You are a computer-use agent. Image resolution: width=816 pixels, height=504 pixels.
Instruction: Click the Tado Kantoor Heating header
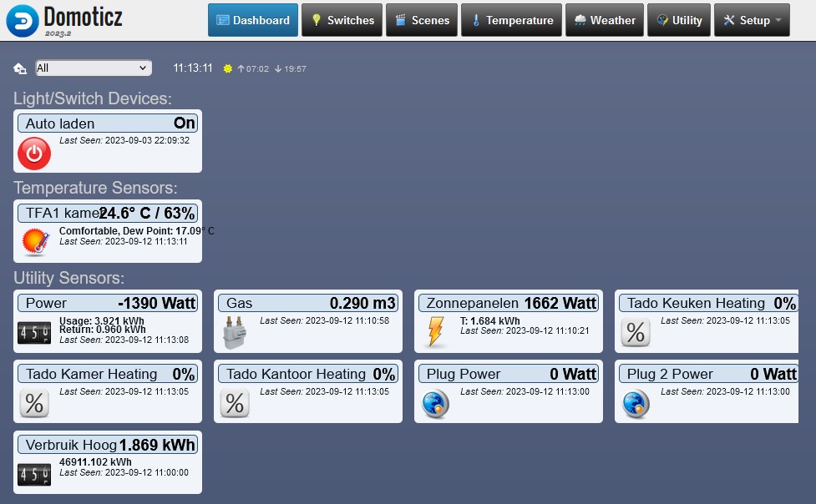coord(308,374)
